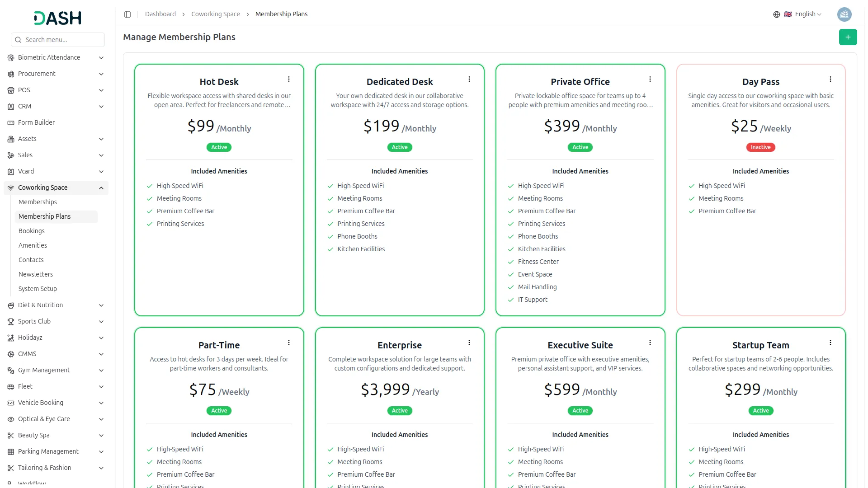Open Day Pass card kebab menu
Screen dimensions: 868x488
point(830,79)
